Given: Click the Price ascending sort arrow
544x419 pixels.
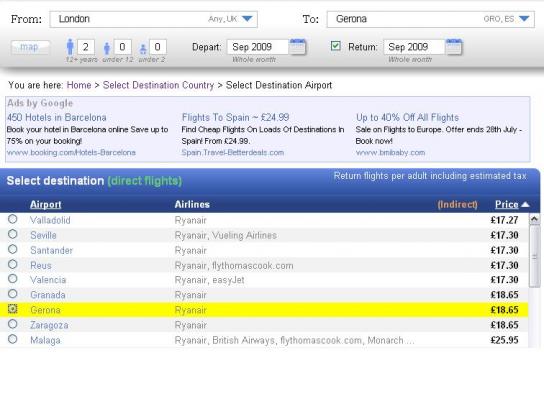Looking at the screenshot, I should tap(525, 204).
